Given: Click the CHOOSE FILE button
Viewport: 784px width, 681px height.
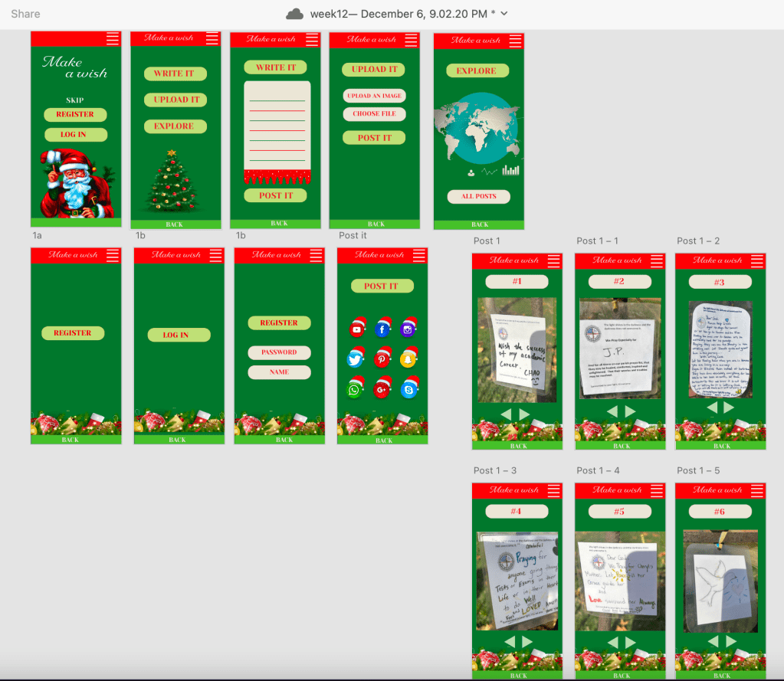Looking at the screenshot, I should tap(374, 114).
